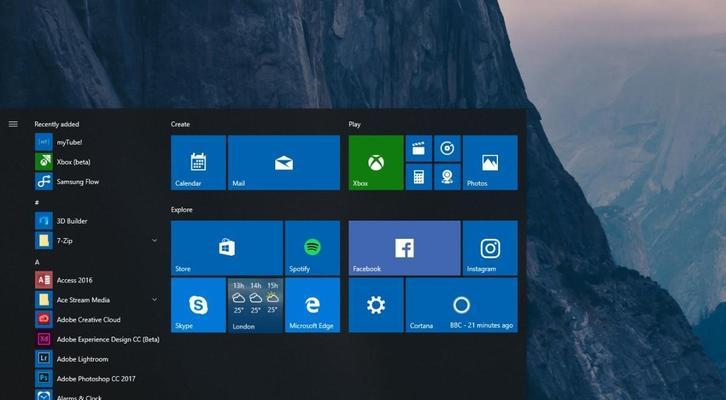Launch the Adobe Lightroom icon
Image resolution: width=726 pixels, height=400 pixels.
point(44,359)
